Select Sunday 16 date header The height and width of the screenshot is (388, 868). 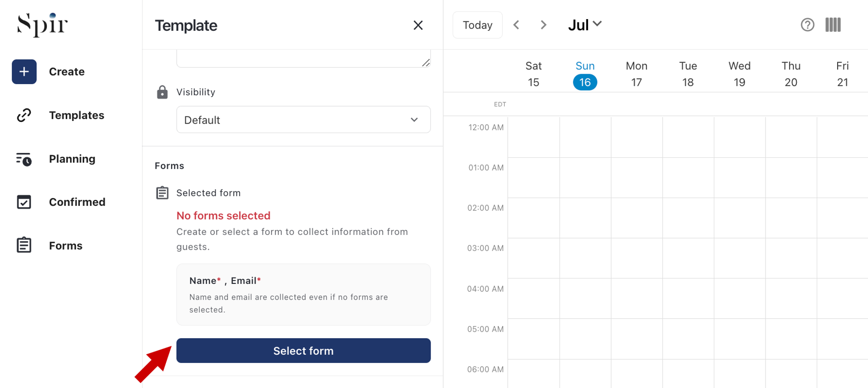point(585,74)
